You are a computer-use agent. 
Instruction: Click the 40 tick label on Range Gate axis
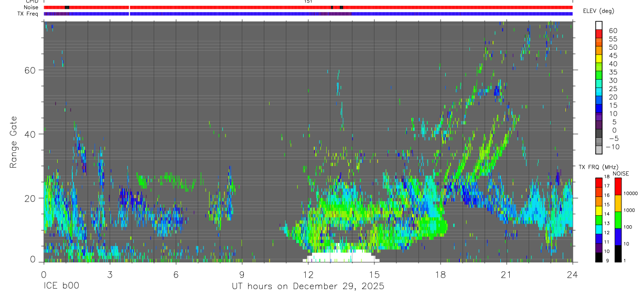coord(31,134)
